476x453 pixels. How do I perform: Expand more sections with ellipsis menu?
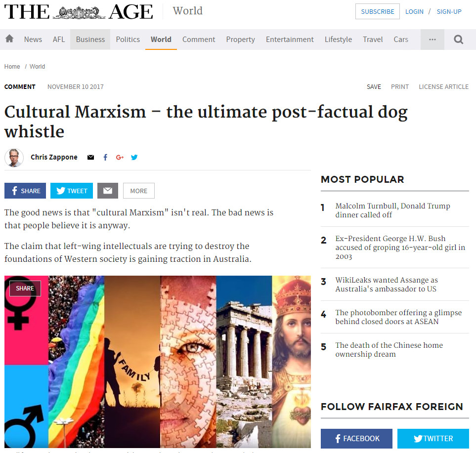(x=433, y=40)
